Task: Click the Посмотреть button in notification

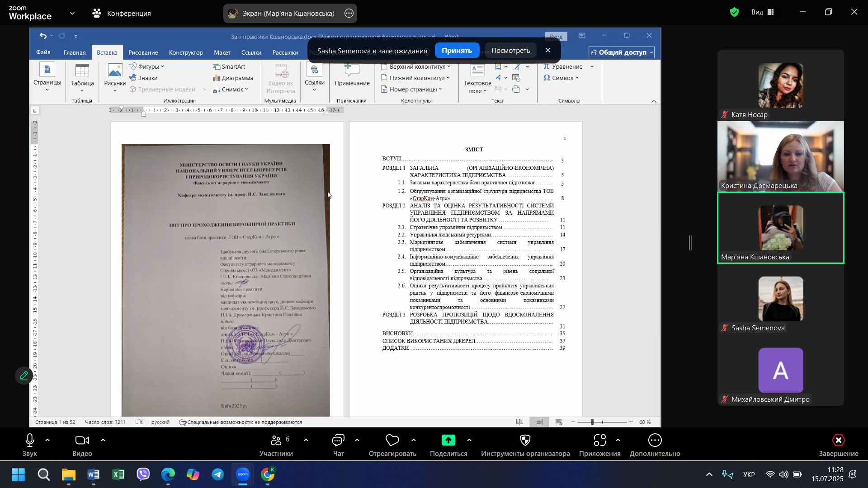Action: [510, 51]
